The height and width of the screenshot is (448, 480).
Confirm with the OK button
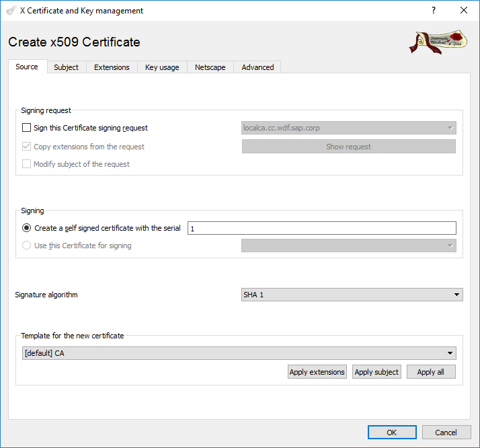pos(391,433)
